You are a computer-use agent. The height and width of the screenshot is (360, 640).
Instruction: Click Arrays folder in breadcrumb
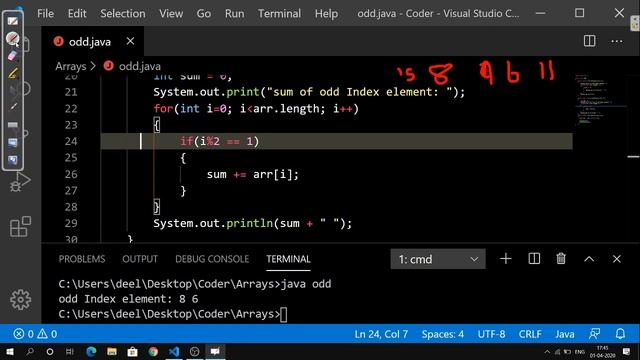point(71,66)
